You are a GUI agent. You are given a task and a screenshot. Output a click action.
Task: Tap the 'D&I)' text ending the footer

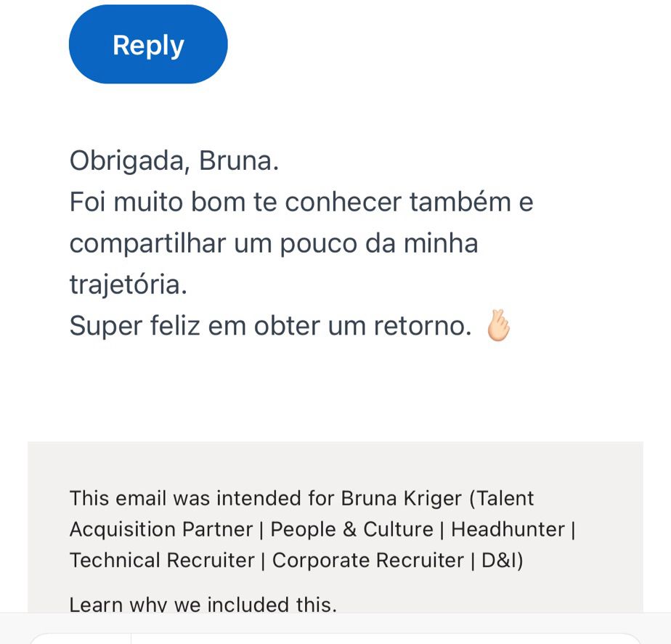[503, 561]
